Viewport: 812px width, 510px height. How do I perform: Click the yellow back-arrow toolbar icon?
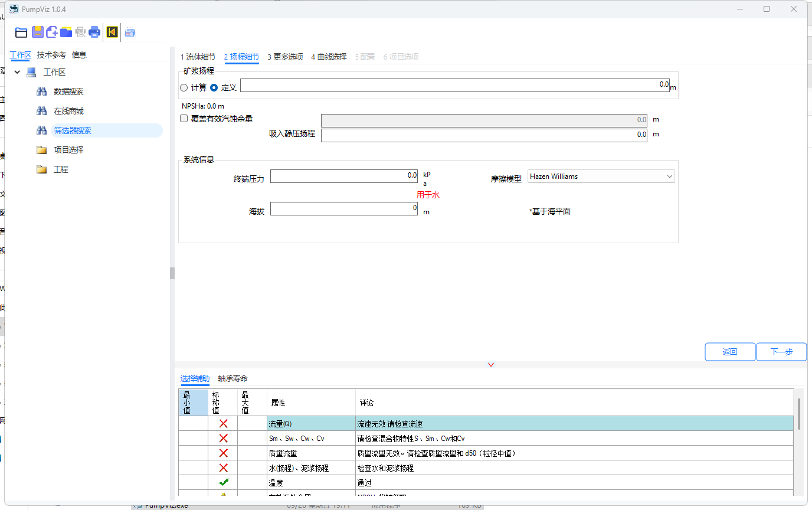[x=112, y=32]
